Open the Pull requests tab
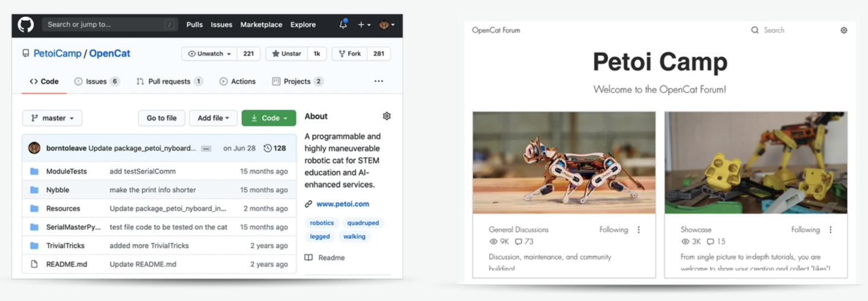The image size is (868, 301). click(x=169, y=81)
